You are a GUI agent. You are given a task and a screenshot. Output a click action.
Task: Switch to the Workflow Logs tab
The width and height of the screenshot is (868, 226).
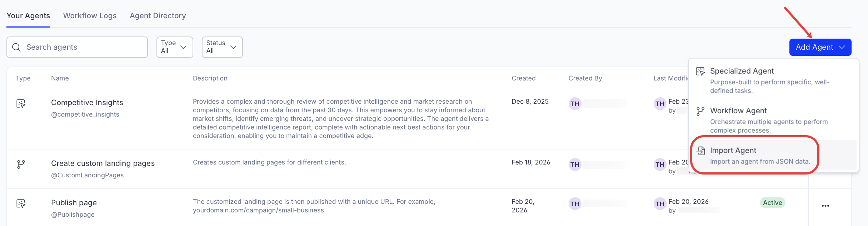(90, 16)
